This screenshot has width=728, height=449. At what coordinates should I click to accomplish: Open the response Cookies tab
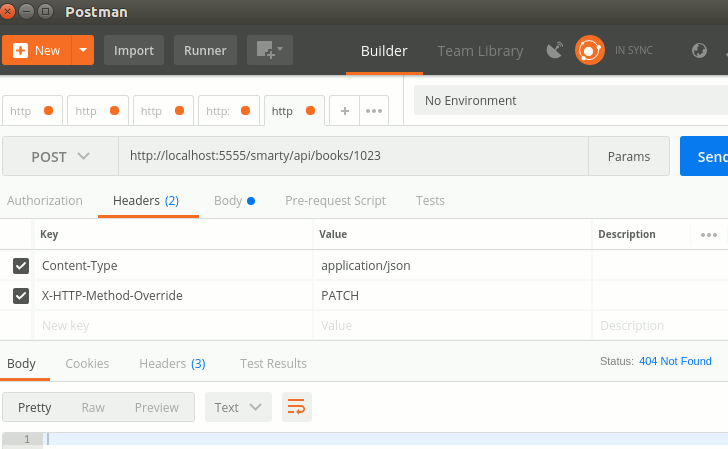(87, 364)
